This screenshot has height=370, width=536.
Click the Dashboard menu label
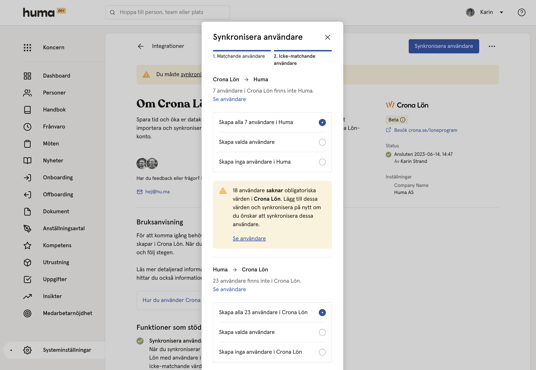pyautogui.click(x=56, y=76)
